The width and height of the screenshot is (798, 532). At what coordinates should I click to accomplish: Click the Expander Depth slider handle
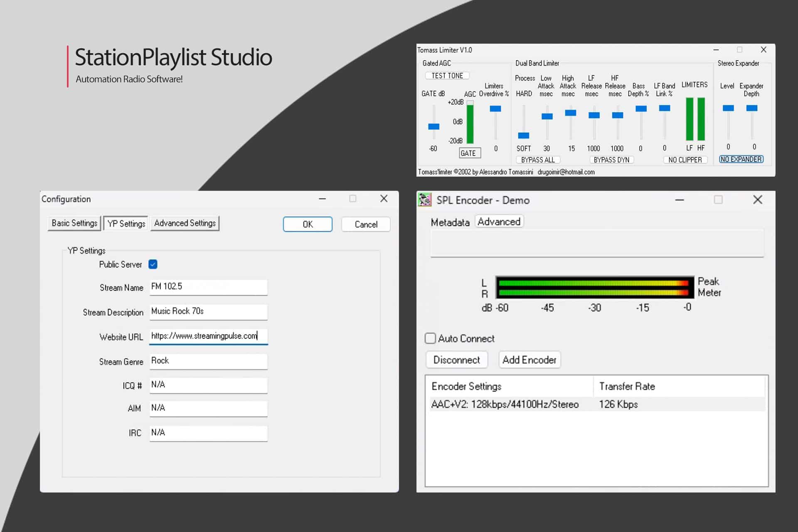[x=752, y=108]
